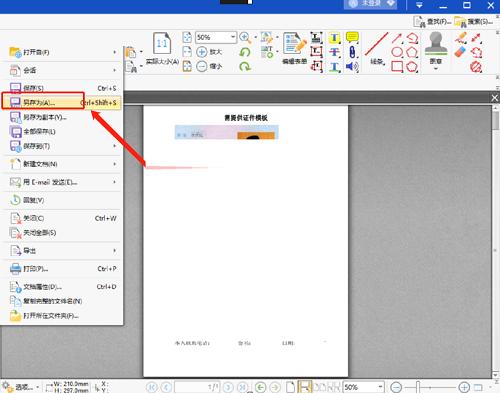Select the Underline Text tool

(335, 67)
